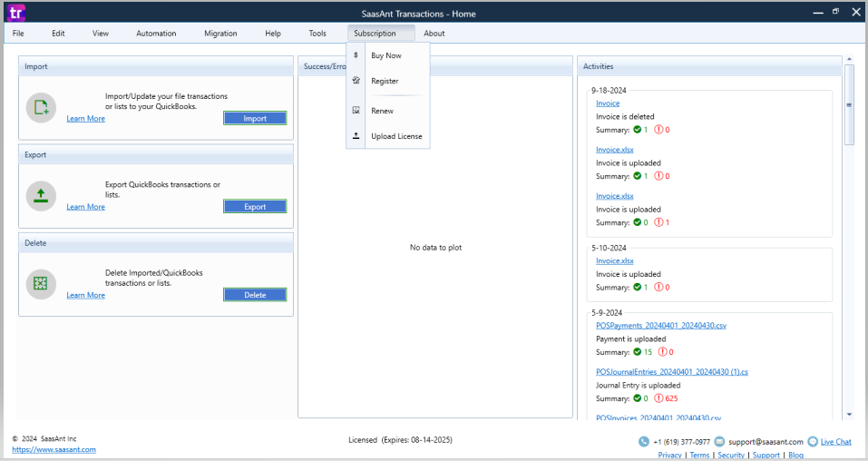Click the phone icon in footer
The image size is (868, 461).
pos(643,442)
